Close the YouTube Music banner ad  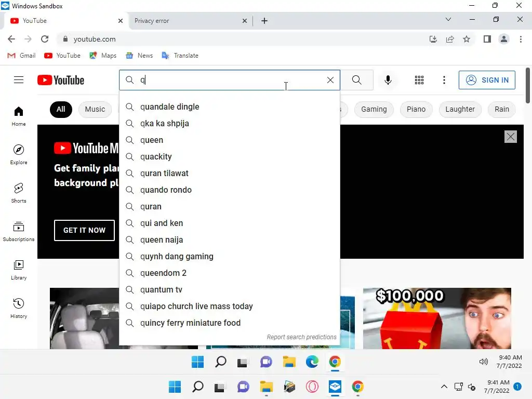[x=510, y=137]
